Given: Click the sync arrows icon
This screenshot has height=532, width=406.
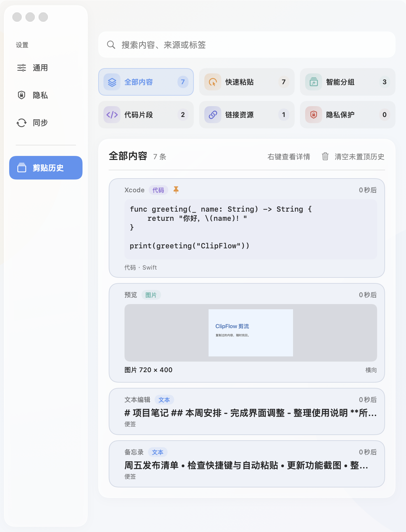Looking at the screenshot, I should (x=22, y=123).
